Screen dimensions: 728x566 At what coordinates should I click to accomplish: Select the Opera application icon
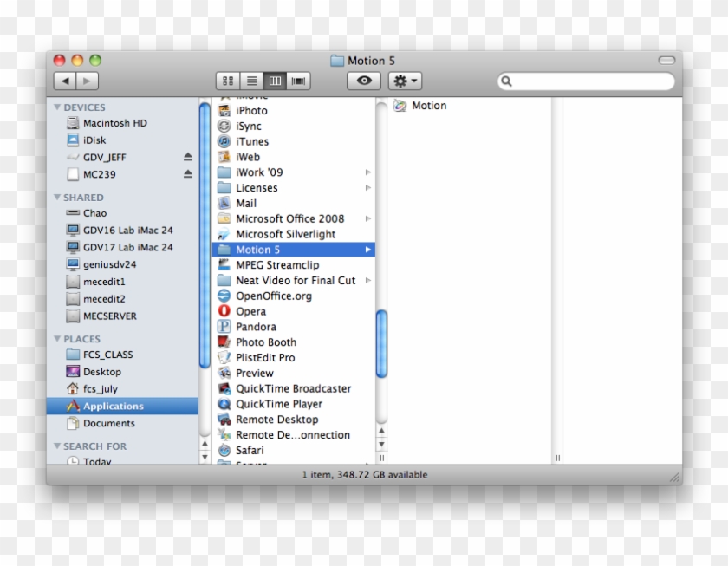pyautogui.click(x=224, y=311)
